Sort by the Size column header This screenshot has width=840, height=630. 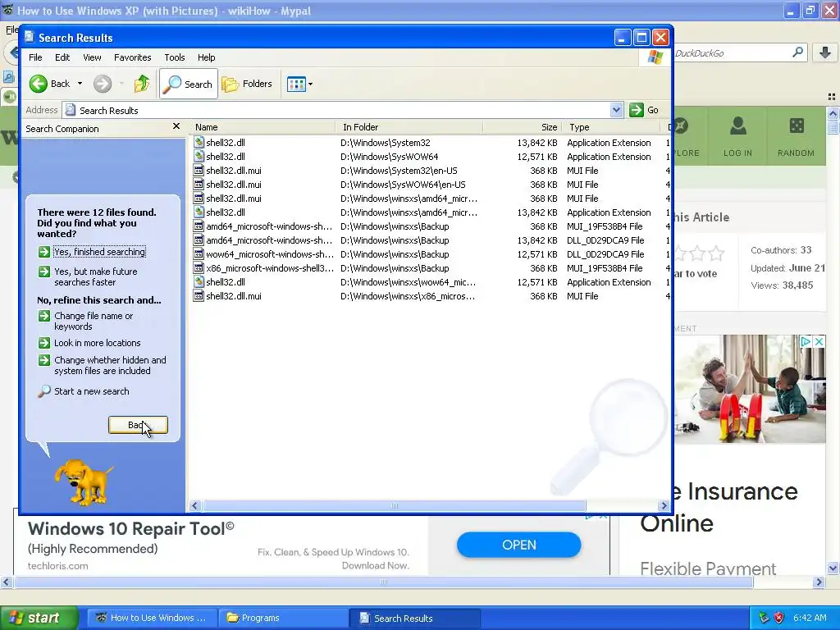[x=523, y=127]
